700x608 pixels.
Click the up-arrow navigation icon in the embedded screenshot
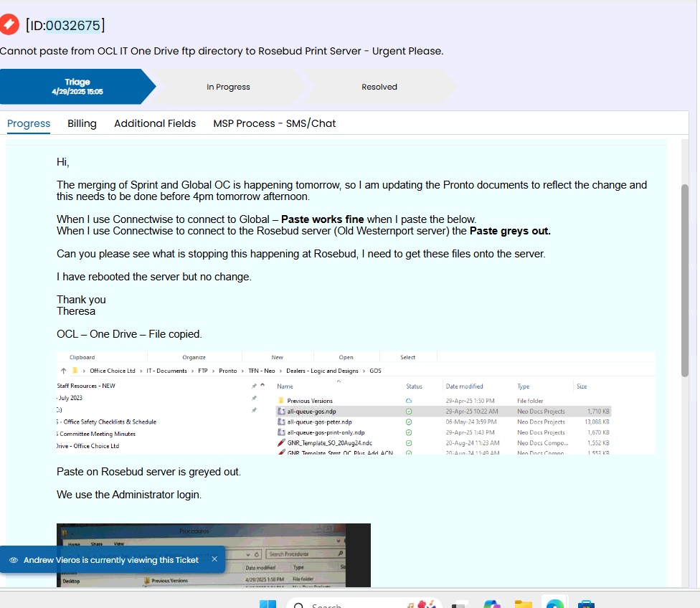[x=63, y=371]
